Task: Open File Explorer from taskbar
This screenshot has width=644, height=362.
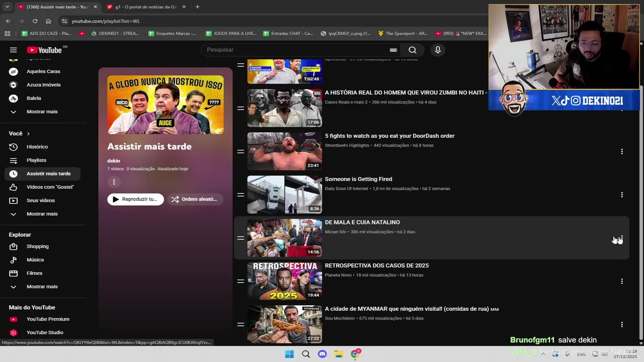Action: [339, 354]
